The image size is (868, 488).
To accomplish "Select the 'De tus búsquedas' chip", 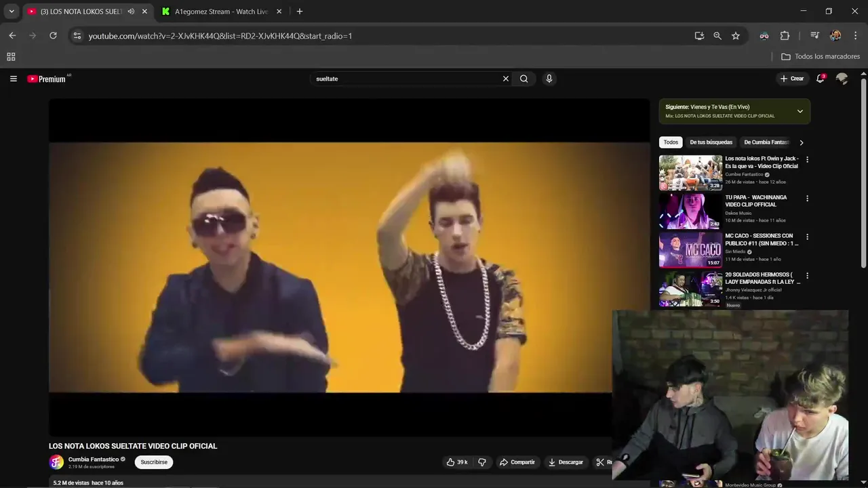I will (711, 142).
